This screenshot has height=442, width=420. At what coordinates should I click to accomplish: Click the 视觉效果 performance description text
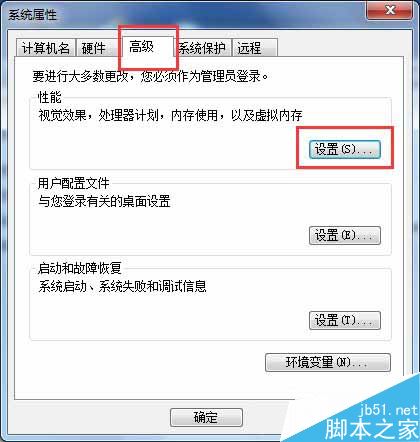coord(170,115)
